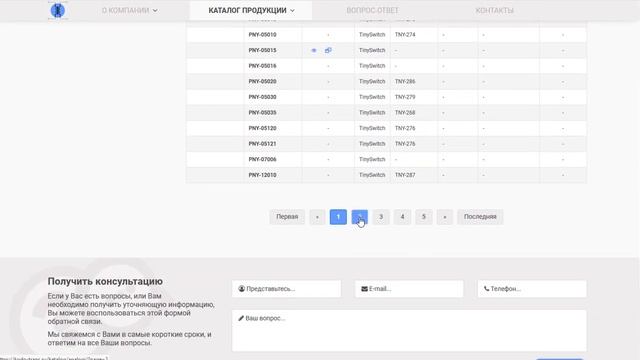The width and height of the screenshot is (640, 360).
Task: Focus the Телефон phone field
Action: coord(532,289)
